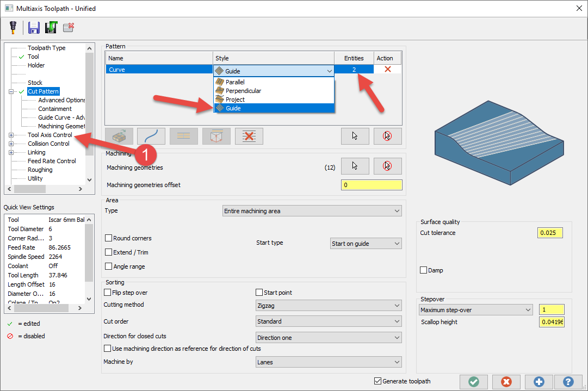Expand the Linking tree node

click(x=11, y=152)
